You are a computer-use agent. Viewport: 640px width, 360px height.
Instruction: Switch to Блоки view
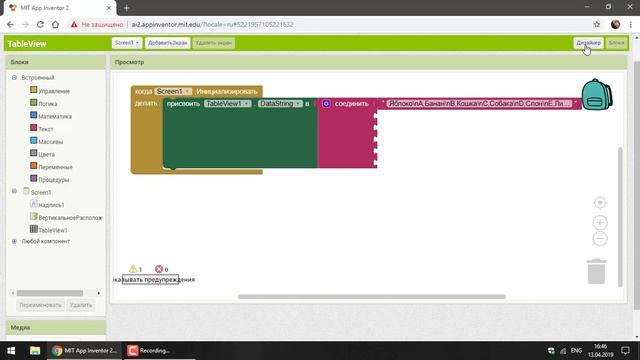(x=616, y=43)
